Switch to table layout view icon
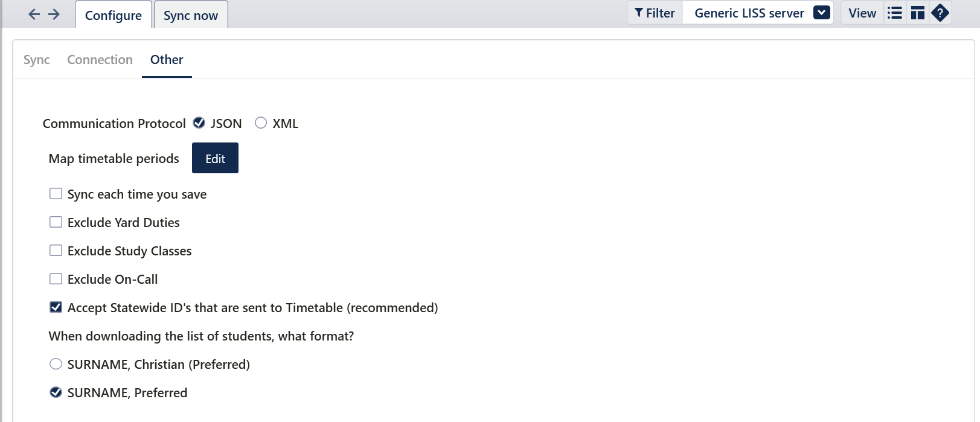Image resolution: width=980 pixels, height=422 pixels. click(x=918, y=13)
